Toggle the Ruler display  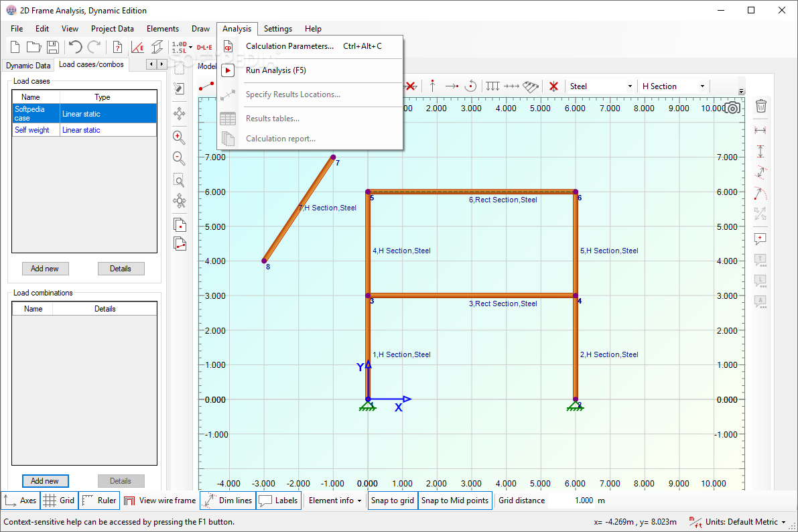[99, 501]
